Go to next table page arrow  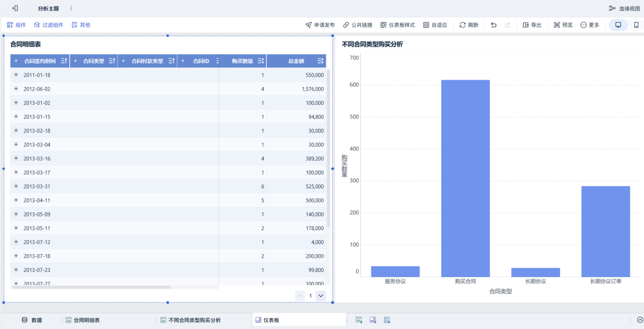[321, 295]
